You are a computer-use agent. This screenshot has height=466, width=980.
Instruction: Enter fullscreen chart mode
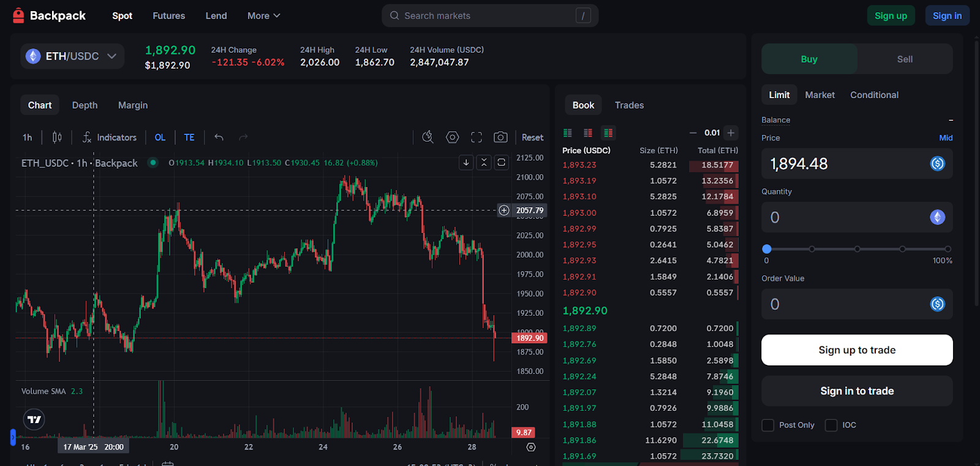(477, 137)
